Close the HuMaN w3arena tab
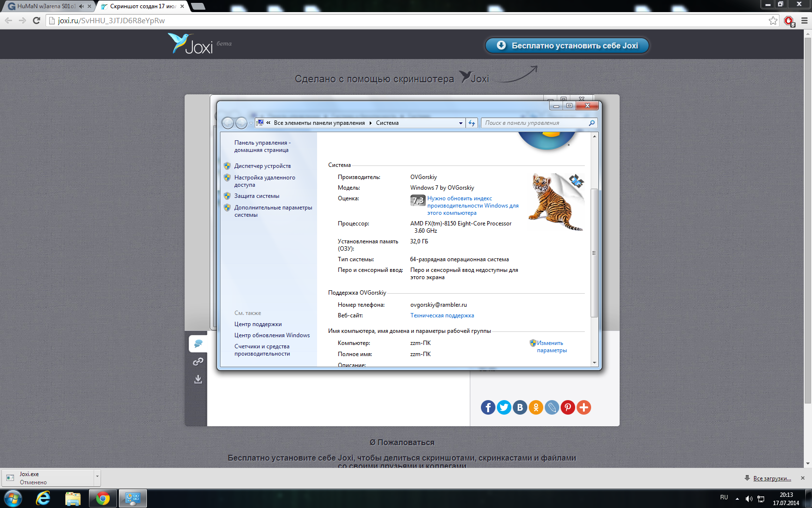 [89, 6]
